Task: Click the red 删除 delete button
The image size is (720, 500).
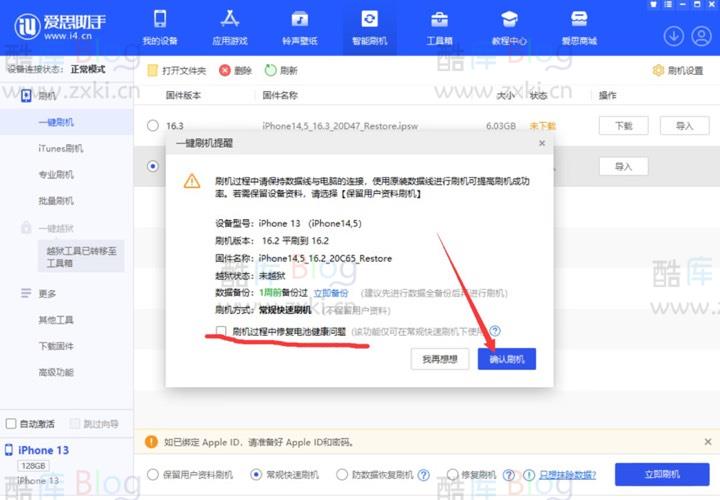Action: pyautogui.click(x=236, y=71)
